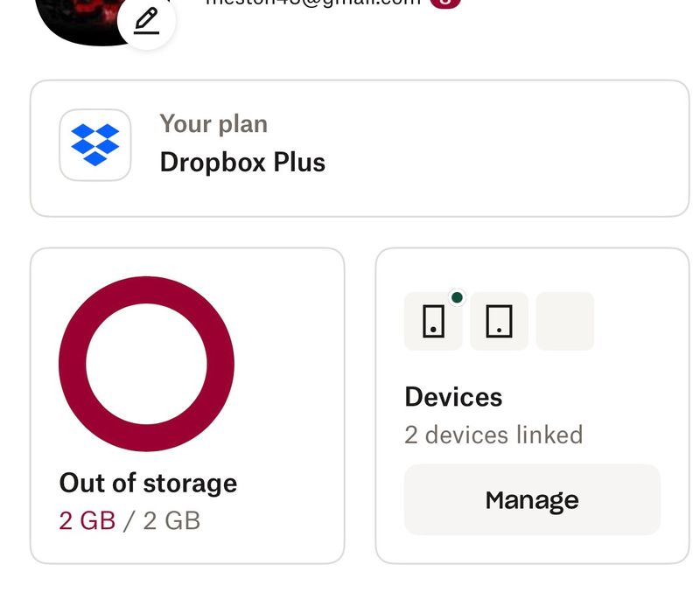This screenshot has width=700, height=606.
Task: Open the Dropbox Plus plan name
Action: tap(242, 163)
